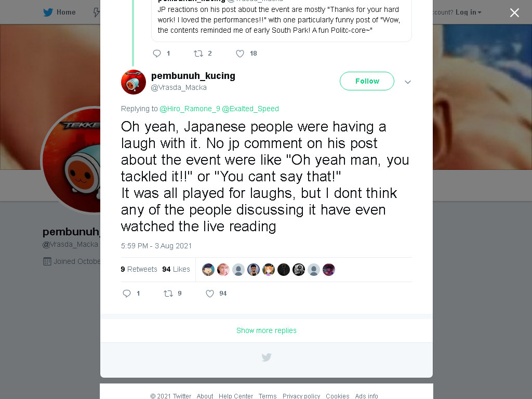Show more replies
The height and width of the screenshot is (399, 532).
click(267, 330)
